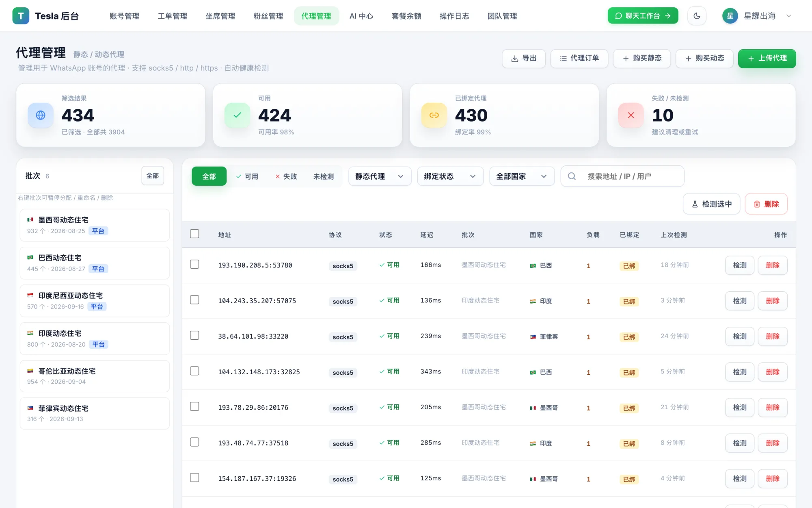Click 删除 for 104.243.35.207:57075

point(773,301)
